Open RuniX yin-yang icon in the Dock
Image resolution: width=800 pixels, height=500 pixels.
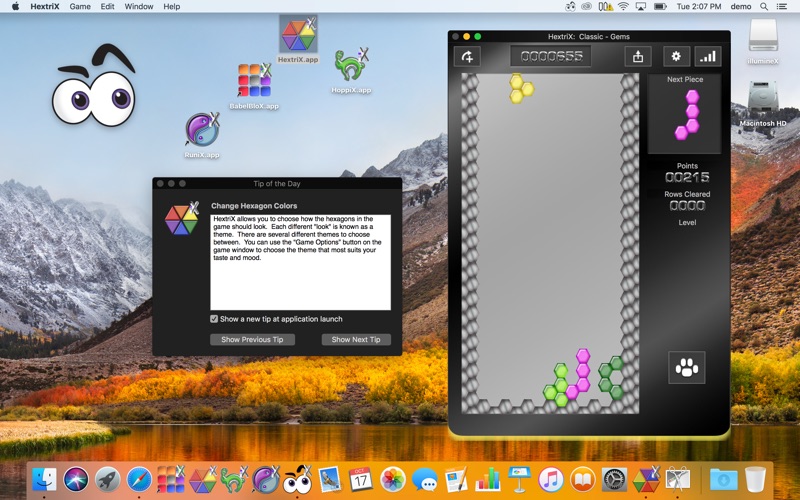266,480
